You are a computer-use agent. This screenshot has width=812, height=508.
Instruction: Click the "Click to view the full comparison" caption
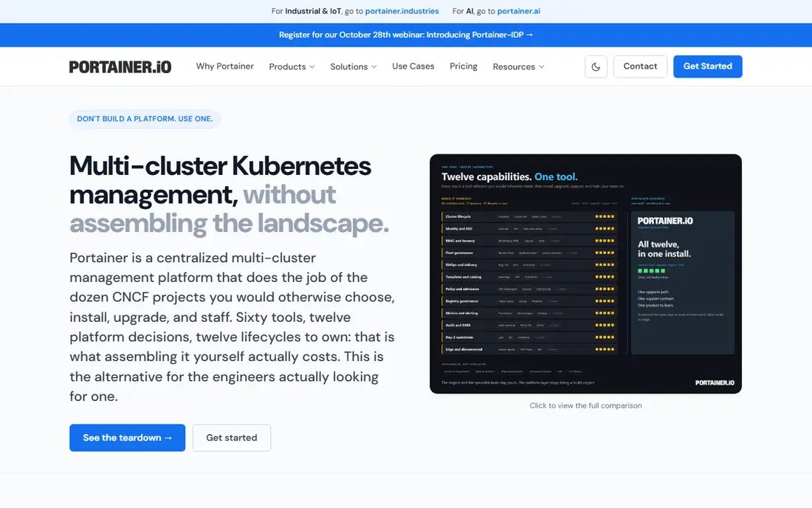click(x=585, y=405)
